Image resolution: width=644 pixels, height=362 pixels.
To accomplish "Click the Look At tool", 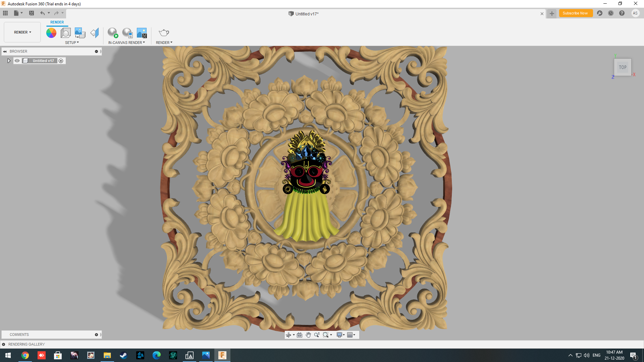I will (x=300, y=335).
